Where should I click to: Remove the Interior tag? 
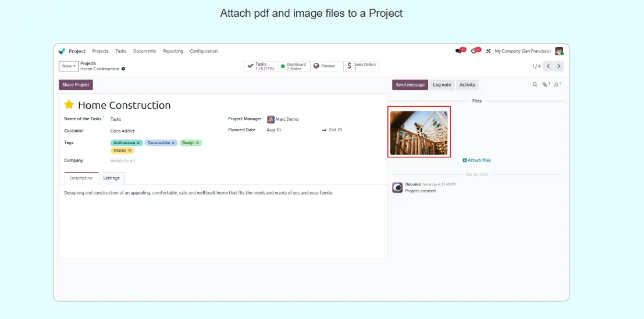(130, 150)
